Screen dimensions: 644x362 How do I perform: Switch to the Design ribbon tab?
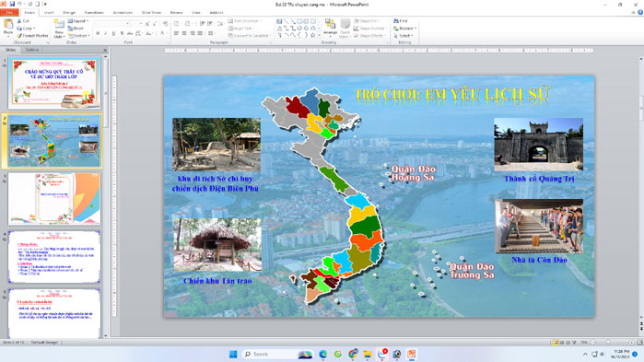click(x=69, y=13)
